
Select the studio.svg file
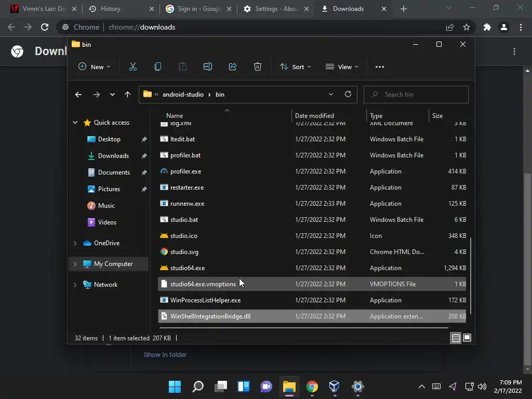click(x=312, y=252)
